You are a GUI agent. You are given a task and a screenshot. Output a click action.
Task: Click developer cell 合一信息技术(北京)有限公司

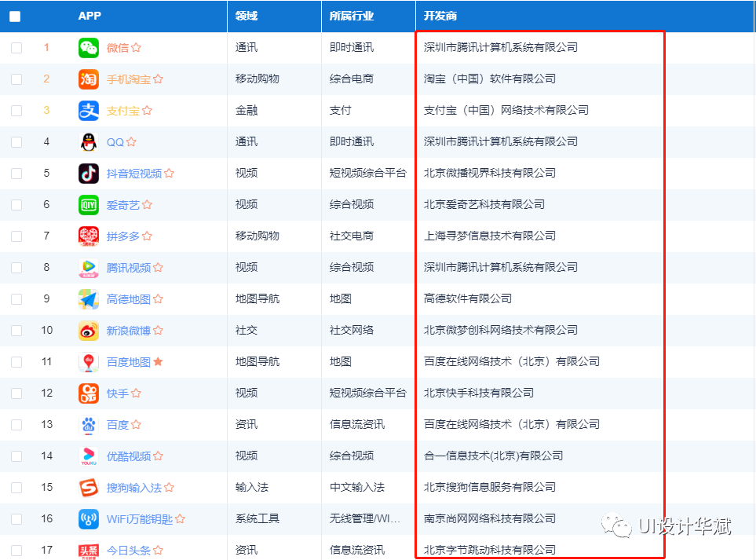pos(493,456)
